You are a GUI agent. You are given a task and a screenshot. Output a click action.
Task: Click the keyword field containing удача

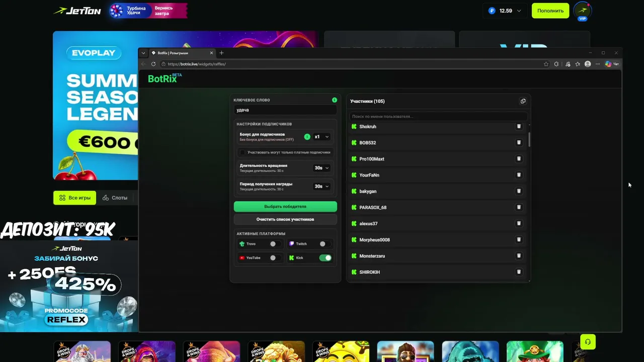[285, 110]
